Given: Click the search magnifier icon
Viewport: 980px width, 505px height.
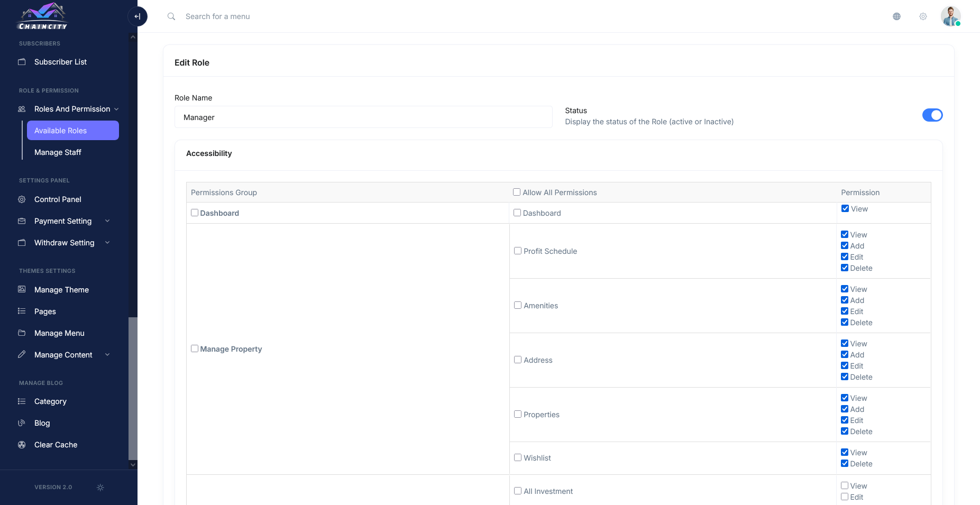Looking at the screenshot, I should click(x=171, y=16).
